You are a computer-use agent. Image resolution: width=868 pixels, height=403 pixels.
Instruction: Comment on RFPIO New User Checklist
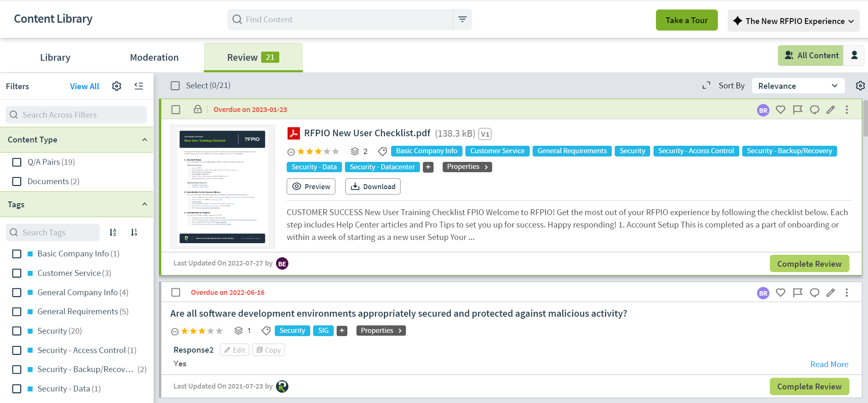click(814, 110)
